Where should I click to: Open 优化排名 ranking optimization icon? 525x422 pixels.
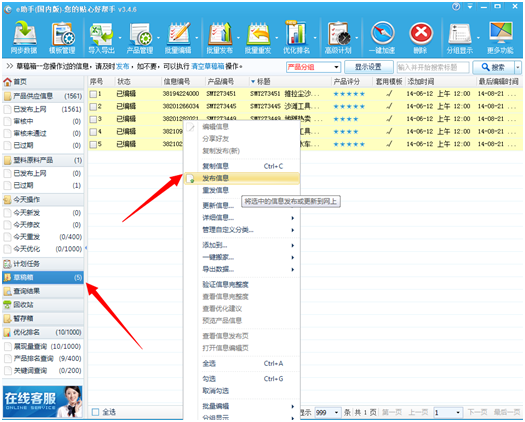pos(296,37)
